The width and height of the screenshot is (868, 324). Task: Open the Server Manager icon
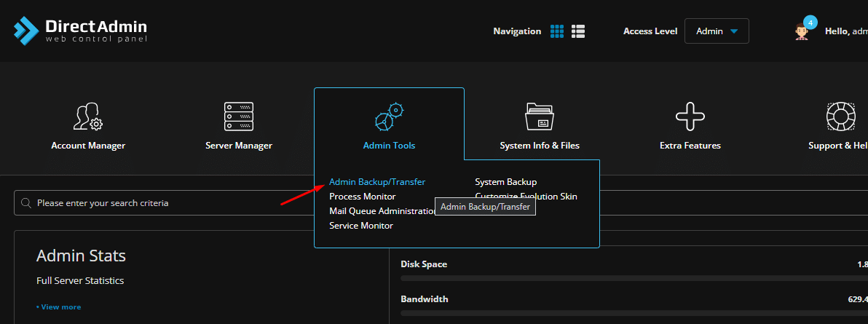(x=239, y=116)
